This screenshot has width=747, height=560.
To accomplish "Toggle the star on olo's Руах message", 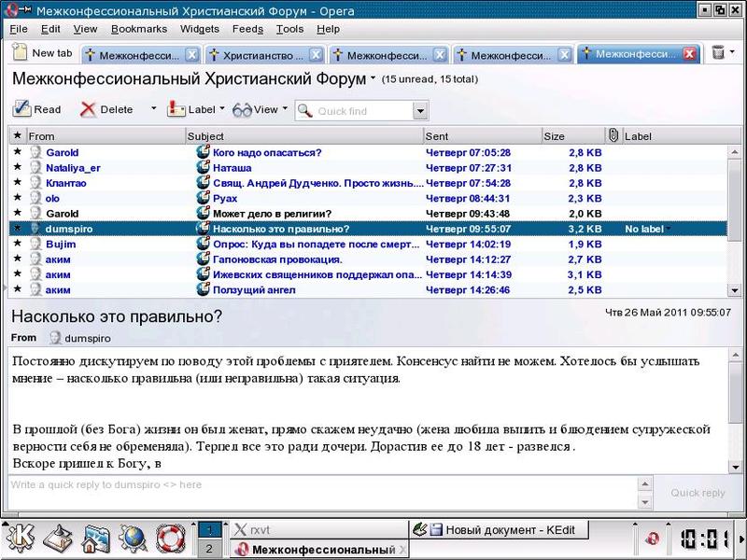I will click(x=17, y=198).
